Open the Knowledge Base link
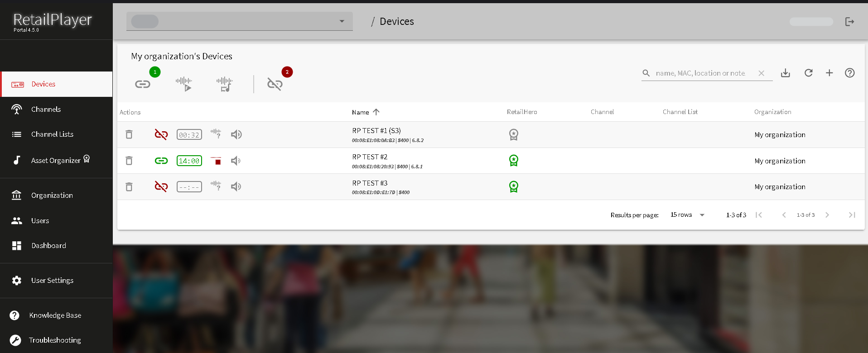 (55, 315)
